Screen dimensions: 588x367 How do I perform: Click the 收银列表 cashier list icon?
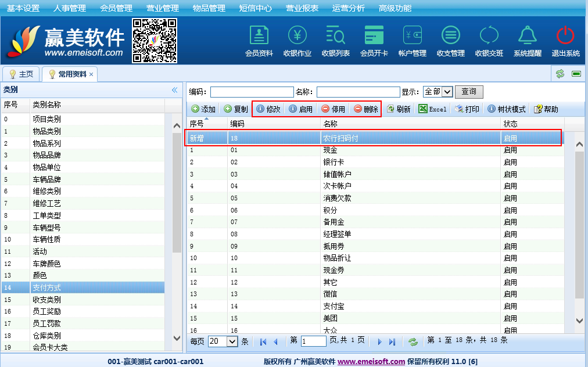coord(335,36)
